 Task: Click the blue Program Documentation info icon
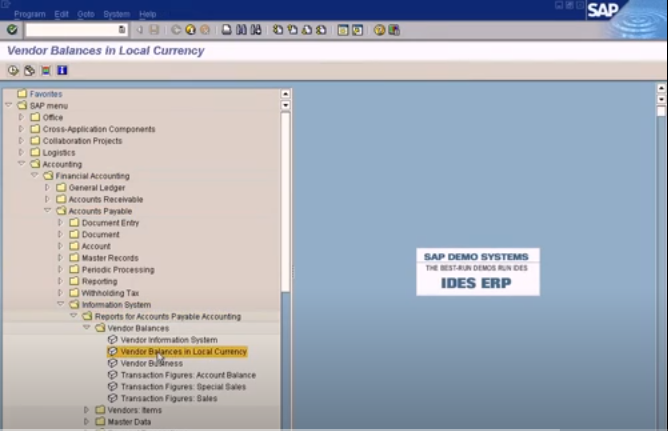point(62,70)
